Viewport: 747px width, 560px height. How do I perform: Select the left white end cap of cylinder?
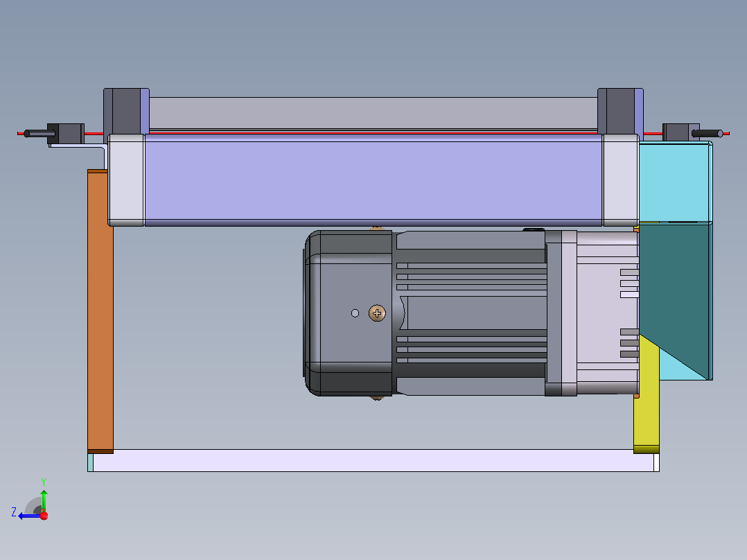[126, 180]
